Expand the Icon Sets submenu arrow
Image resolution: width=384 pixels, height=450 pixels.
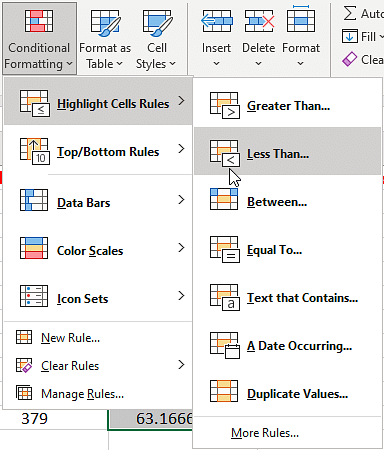[x=181, y=296]
